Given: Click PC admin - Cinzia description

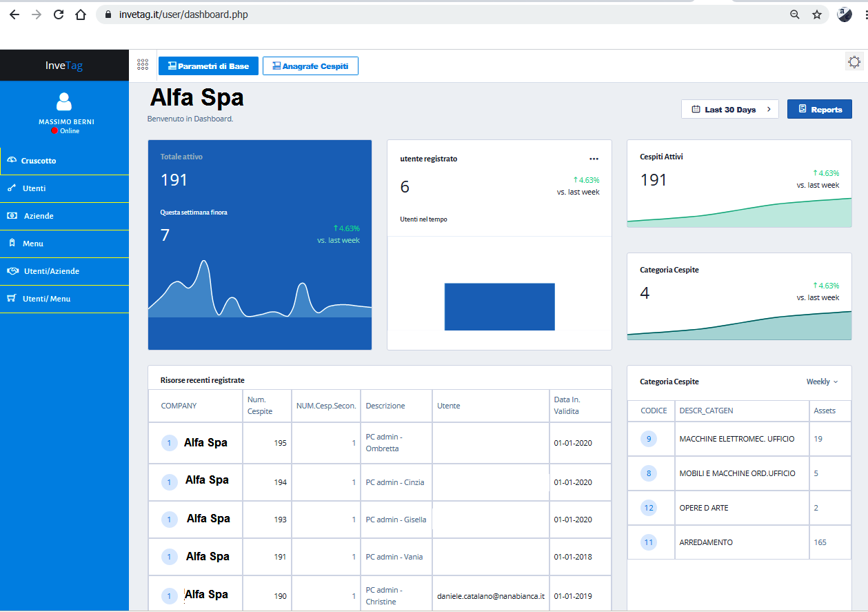Looking at the screenshot, I should click(394, 482).
